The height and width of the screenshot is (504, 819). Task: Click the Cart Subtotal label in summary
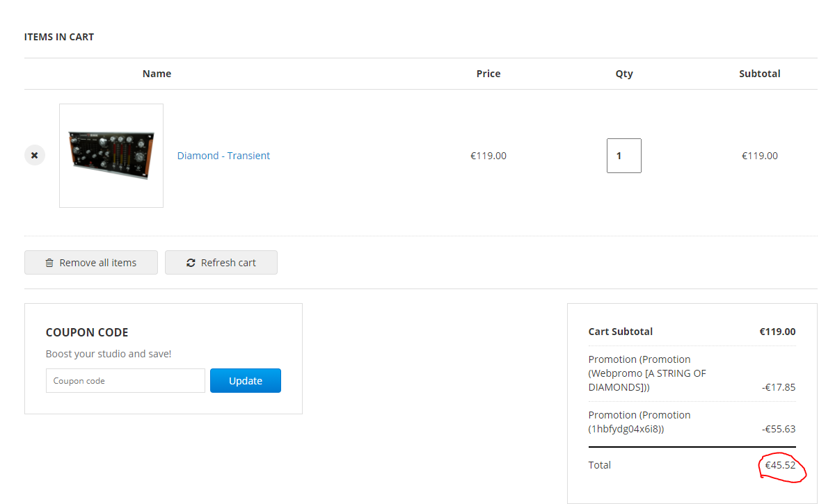pos(621,332)
